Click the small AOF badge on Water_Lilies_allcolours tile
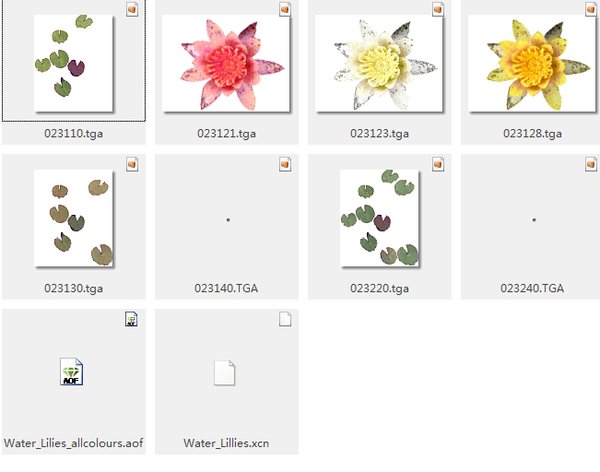 pos(131,319)
